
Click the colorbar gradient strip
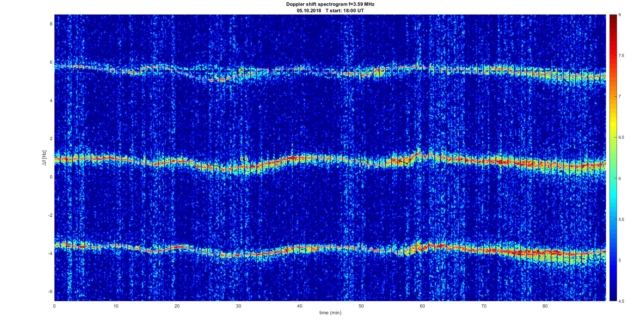coord(613,158)
